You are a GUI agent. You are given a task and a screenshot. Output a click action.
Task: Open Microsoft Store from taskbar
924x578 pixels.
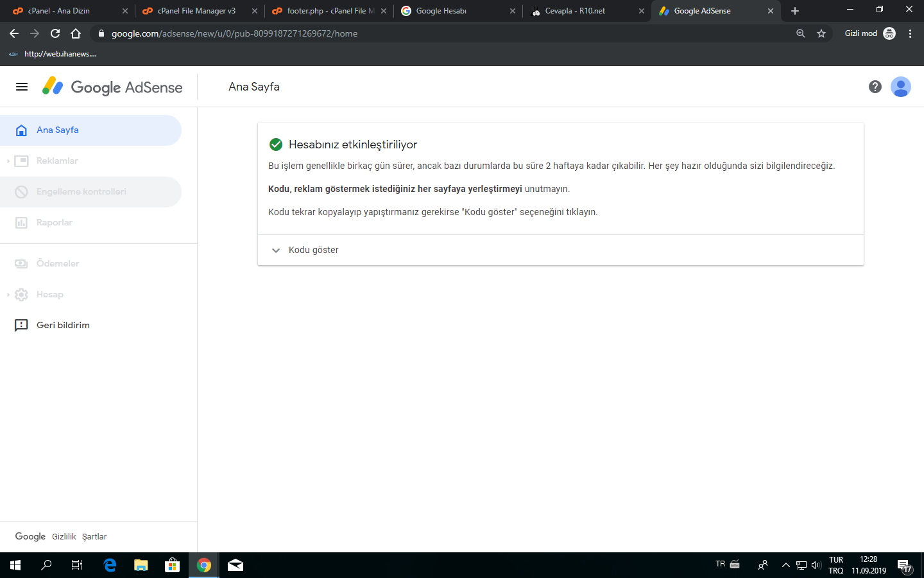coord(172,565)
